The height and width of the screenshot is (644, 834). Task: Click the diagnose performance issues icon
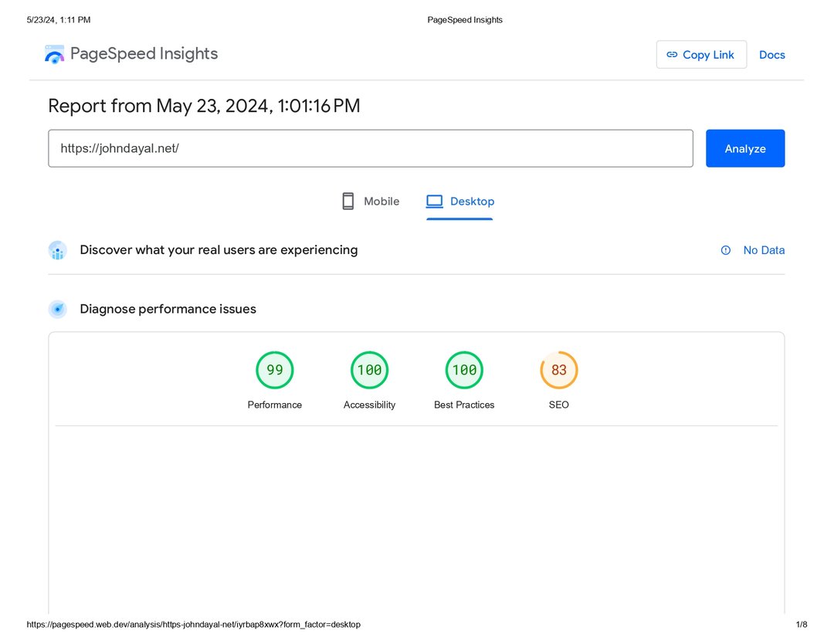(x=57, y=309)
